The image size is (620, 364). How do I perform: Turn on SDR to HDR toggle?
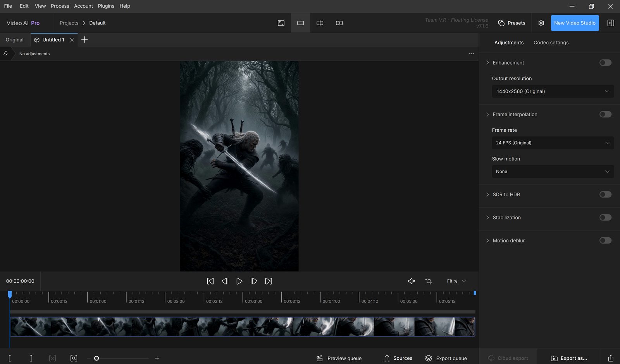click(x=605, y=194)
